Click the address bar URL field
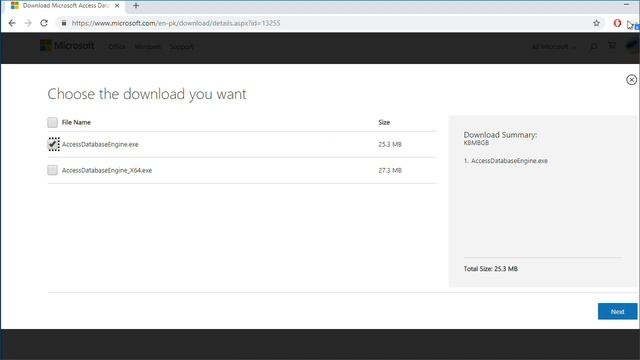 tap(322, 23)
